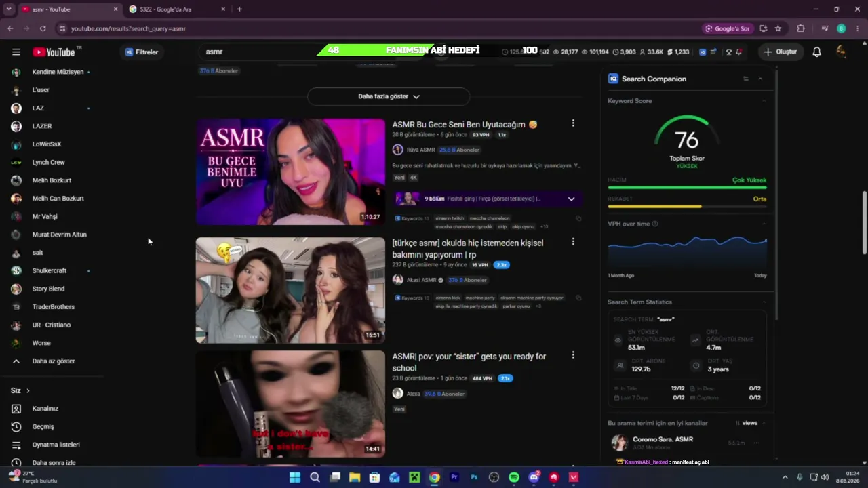
Task: Open the Chrome profile avatar
Action: (x=841, y=28)
